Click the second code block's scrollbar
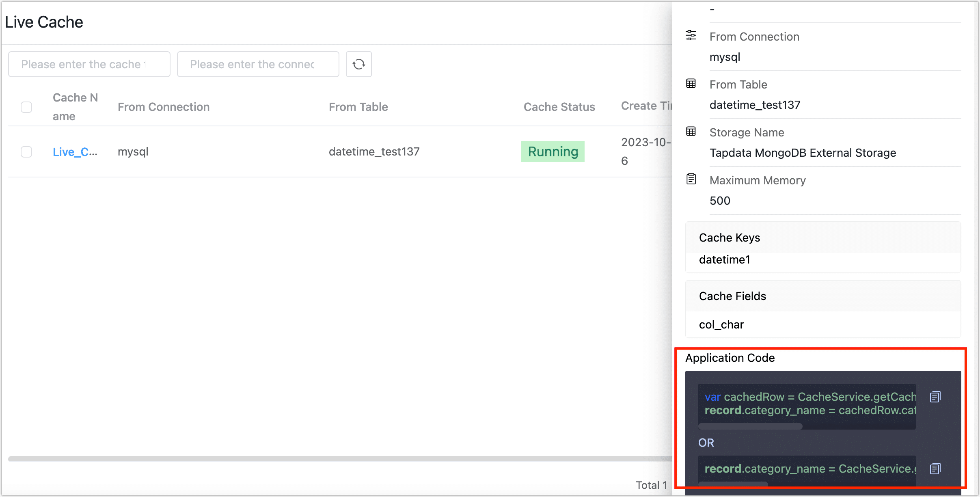The height and width of the screenshot is (497, 980). click(733, 484)
